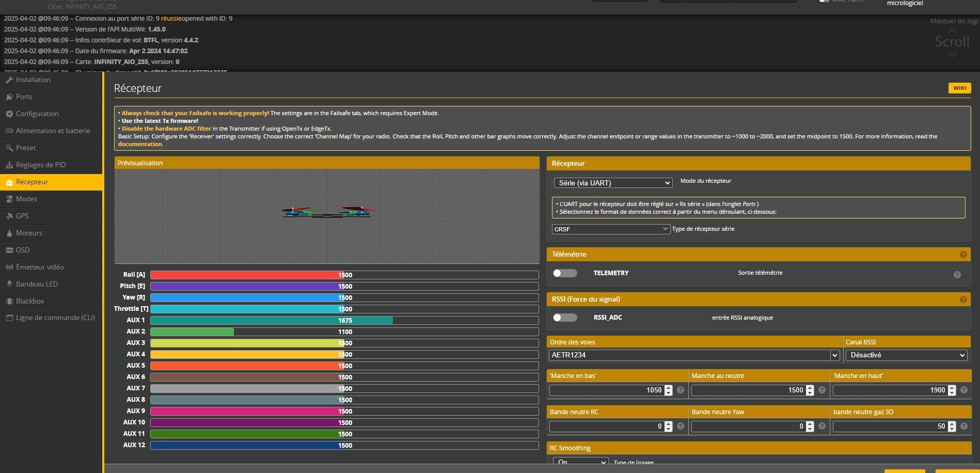Click the battery icon for Alimentation et batterie
Image resolution: width=980 pixels, height=473 pixels.
click(9, 131)
